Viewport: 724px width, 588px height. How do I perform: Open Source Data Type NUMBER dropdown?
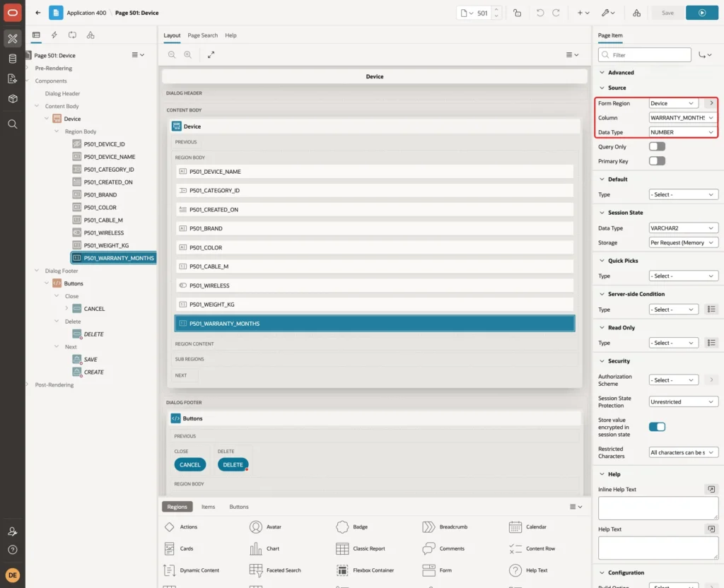point(682,132)
